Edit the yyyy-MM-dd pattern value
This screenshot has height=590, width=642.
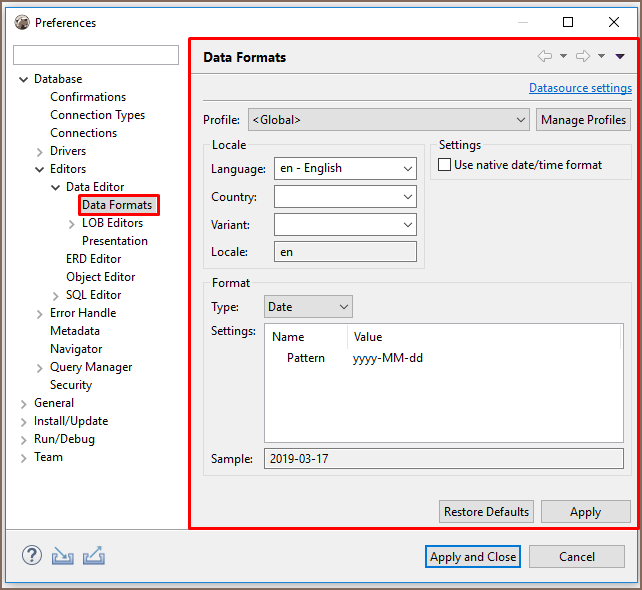387,358
